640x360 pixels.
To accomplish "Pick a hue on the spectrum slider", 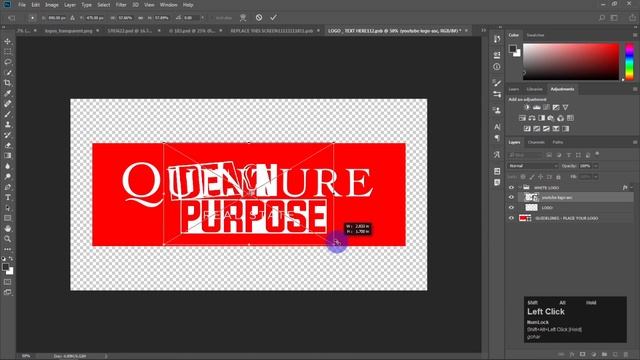I will (629, 62).
